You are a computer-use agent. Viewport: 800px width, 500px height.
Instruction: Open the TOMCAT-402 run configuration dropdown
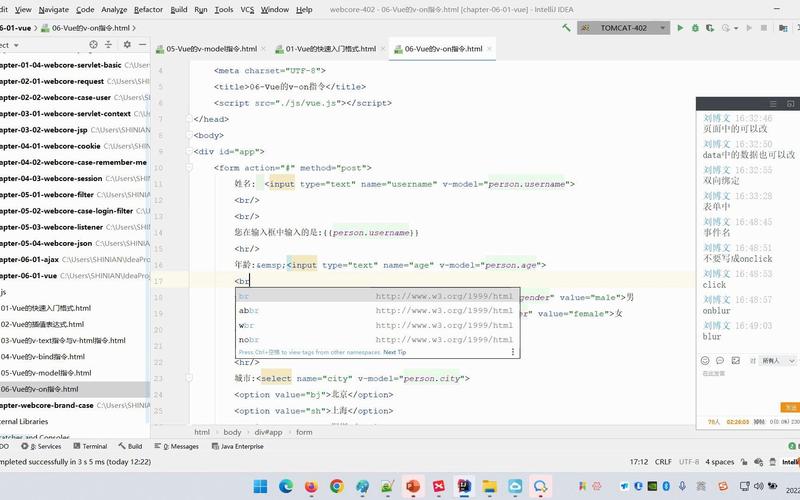tap(623, 28)
